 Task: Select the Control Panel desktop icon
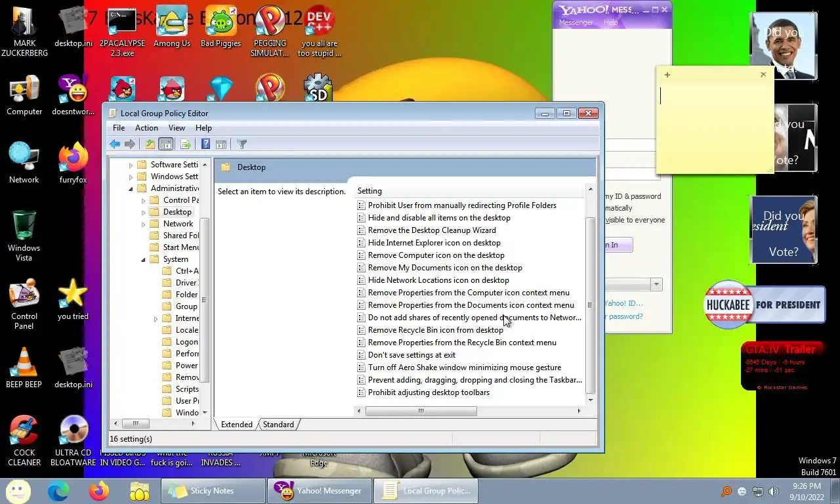[x=24, y=305]
